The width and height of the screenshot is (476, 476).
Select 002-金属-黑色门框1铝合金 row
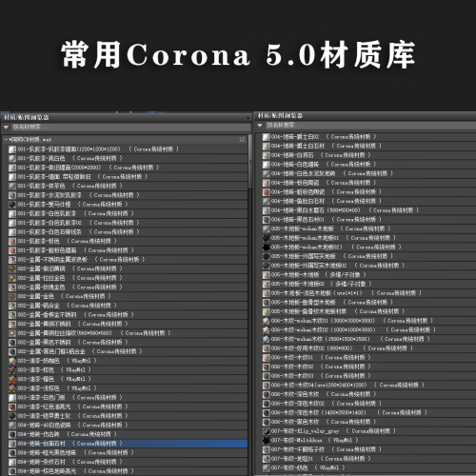pos(128,351)
